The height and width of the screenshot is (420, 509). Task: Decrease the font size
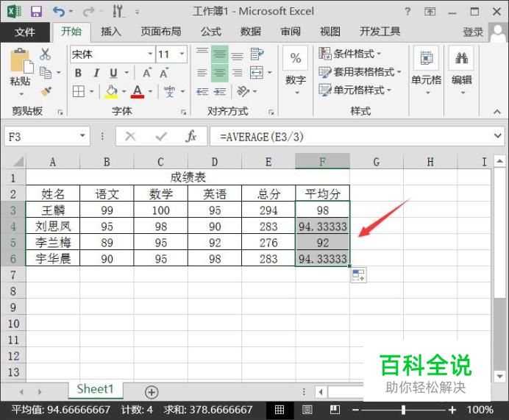tap(164, 73)
